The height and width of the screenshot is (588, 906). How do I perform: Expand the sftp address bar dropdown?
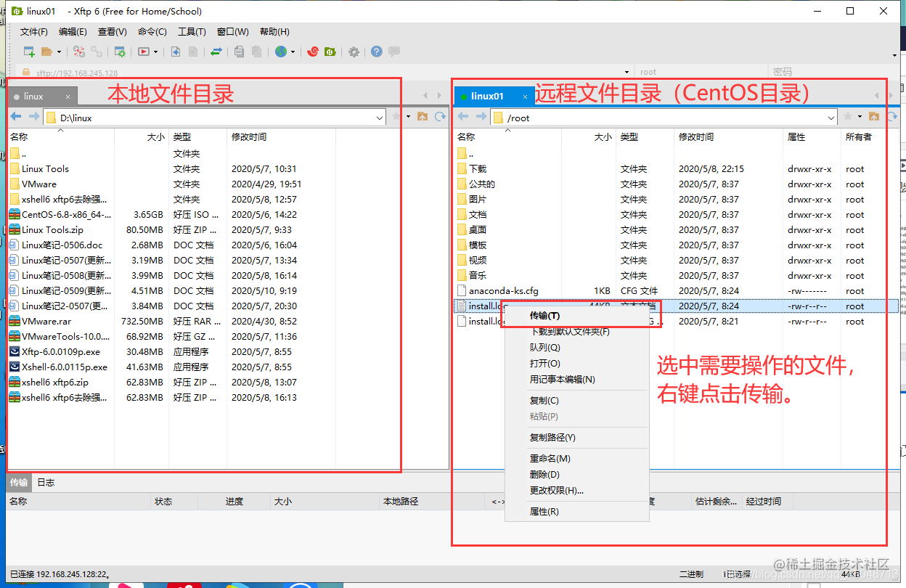point(627,72)
